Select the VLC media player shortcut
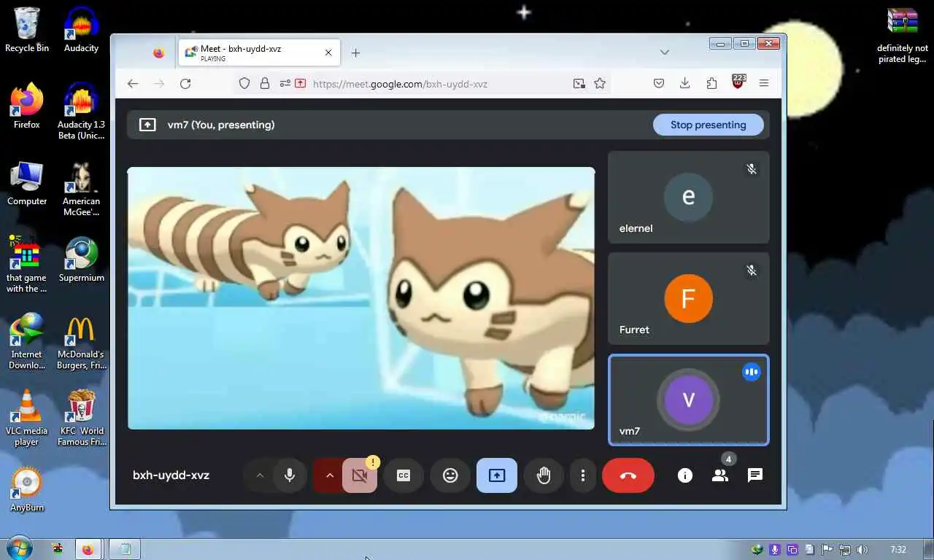The height and width of the screenshot is (560, 934). (27, 418)
